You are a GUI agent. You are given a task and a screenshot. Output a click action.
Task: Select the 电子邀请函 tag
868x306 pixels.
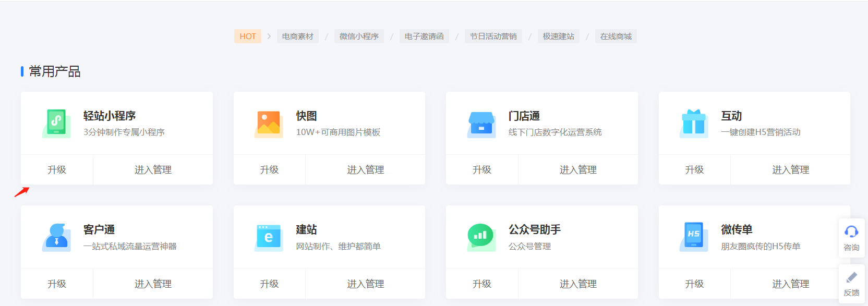pos(424,36)
